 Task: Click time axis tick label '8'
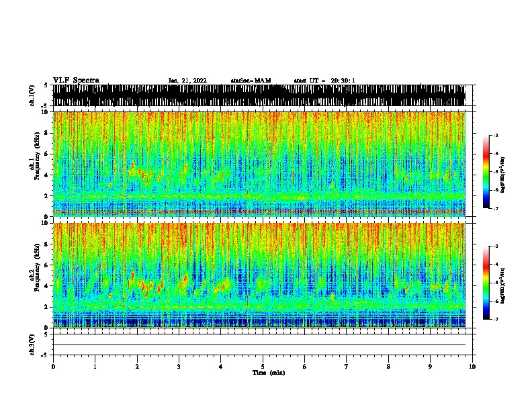pyautogui.click(x=388, y=367)
